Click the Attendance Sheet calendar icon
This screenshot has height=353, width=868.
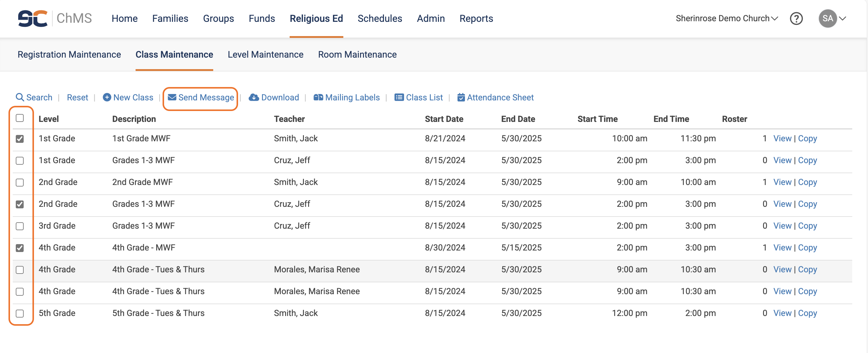pyautogui.click(x=461, y=97)
